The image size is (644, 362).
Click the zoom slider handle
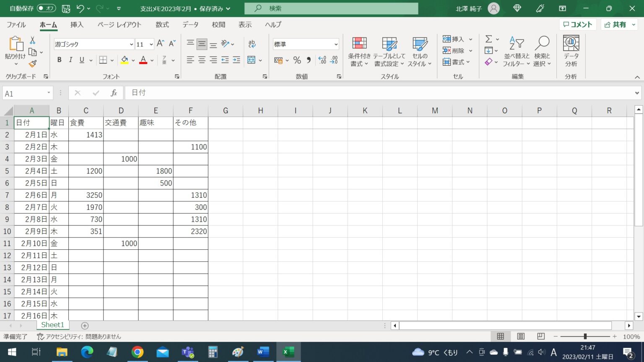click(x=585, y=336)
